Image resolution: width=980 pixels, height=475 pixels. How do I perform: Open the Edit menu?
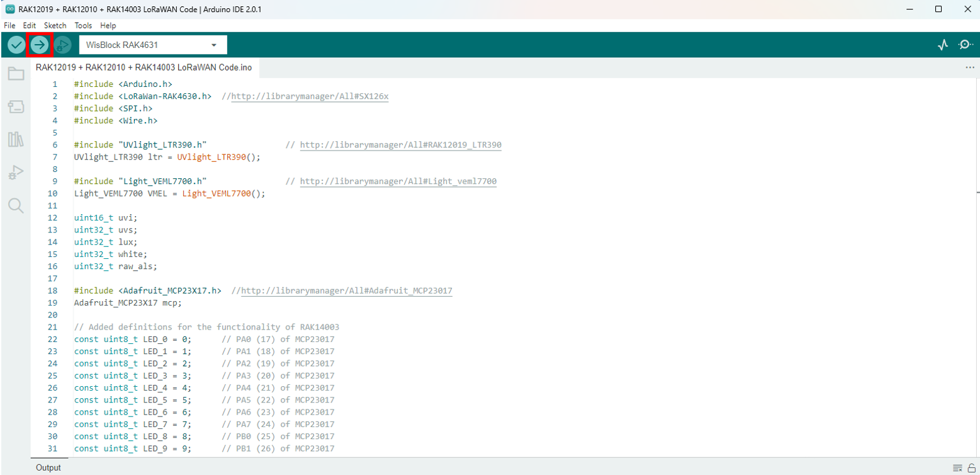(29, 26)
